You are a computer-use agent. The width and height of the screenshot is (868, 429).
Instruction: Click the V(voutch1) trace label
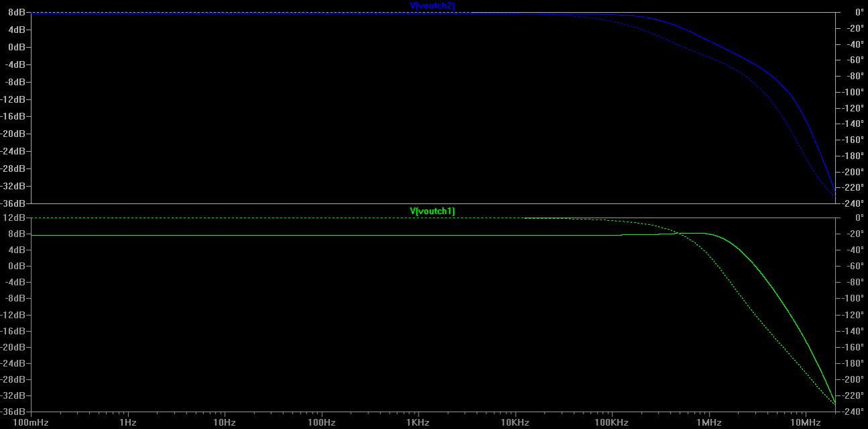[433, 211]
